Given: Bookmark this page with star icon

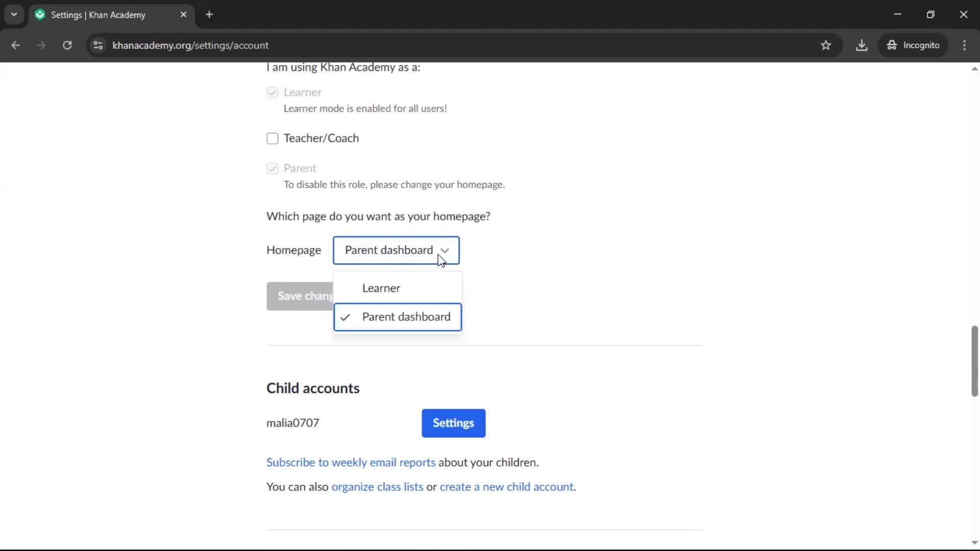Looking at the screenshot, I should 826,45.
